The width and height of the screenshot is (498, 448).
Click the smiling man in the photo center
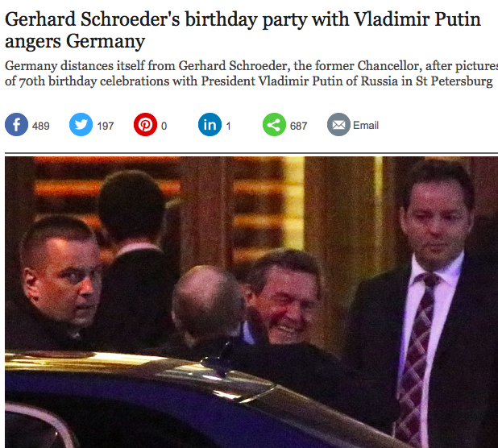point(286,298)
